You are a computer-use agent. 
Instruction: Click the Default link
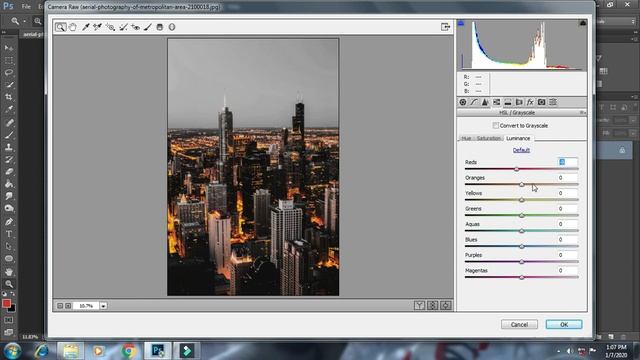point(521,150)
